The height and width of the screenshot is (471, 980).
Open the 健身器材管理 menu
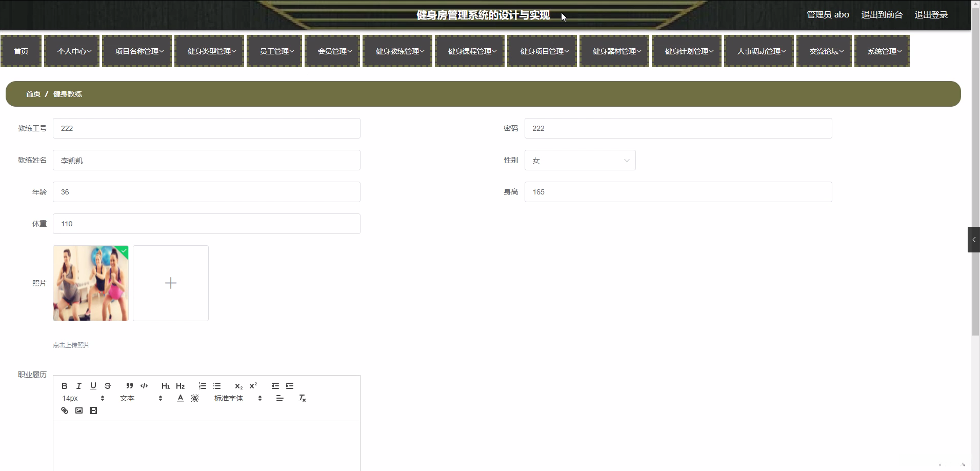click(x=614, y=51)
